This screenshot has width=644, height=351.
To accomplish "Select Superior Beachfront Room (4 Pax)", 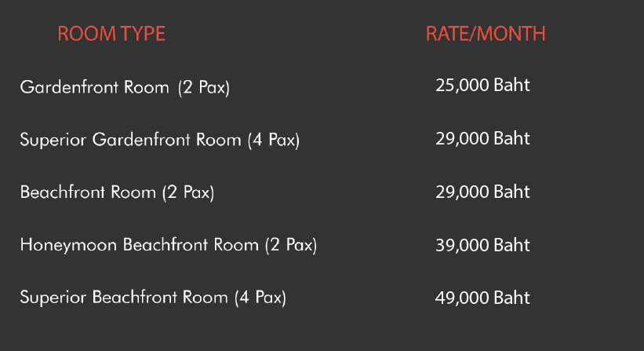I will pos(153,298).
